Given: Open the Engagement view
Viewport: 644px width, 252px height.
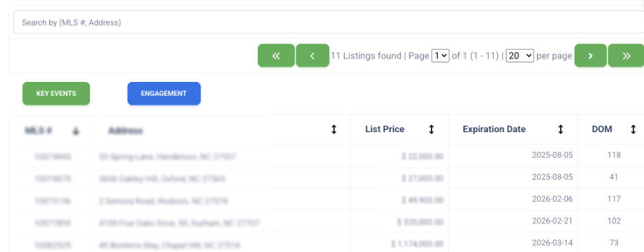Looking at the screenshot, I should pyautogui.click(x=164, y=94).
